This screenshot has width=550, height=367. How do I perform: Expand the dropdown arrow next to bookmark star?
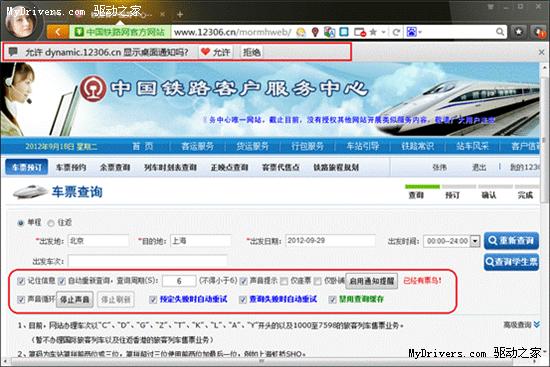pyautogui.click(x=384, y=32)
